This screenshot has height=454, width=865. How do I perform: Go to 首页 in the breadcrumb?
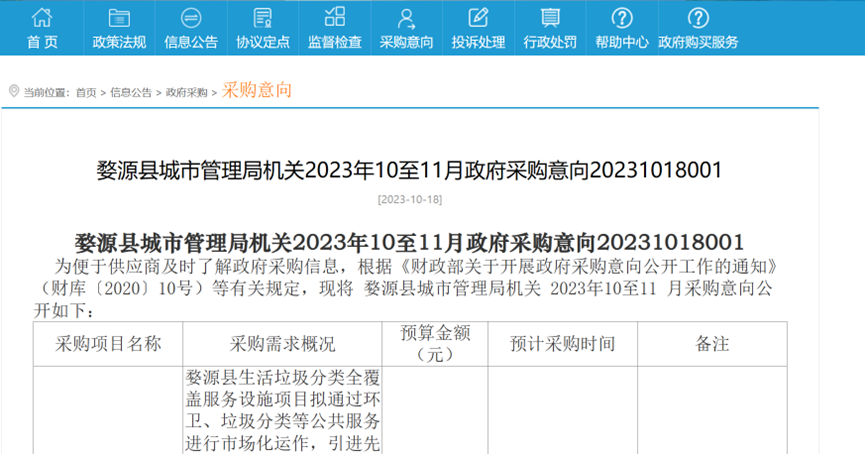(86, 93)
